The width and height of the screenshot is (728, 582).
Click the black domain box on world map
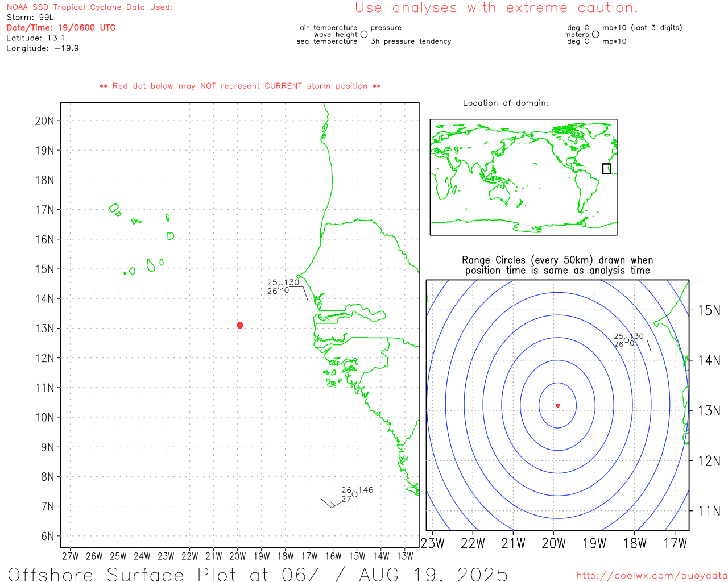(607, 169)
